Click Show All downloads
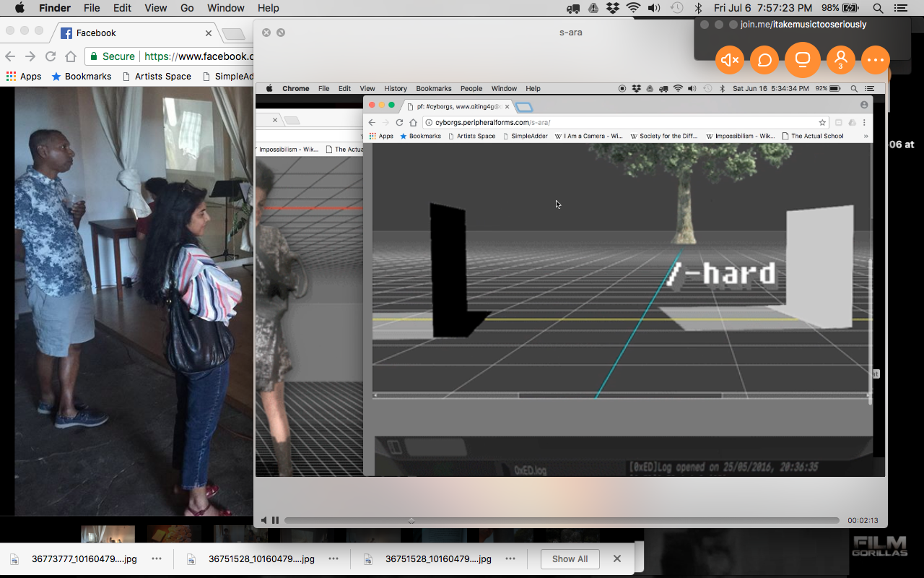This screenshot has height=578, width=924. click(x=570, y=558)
